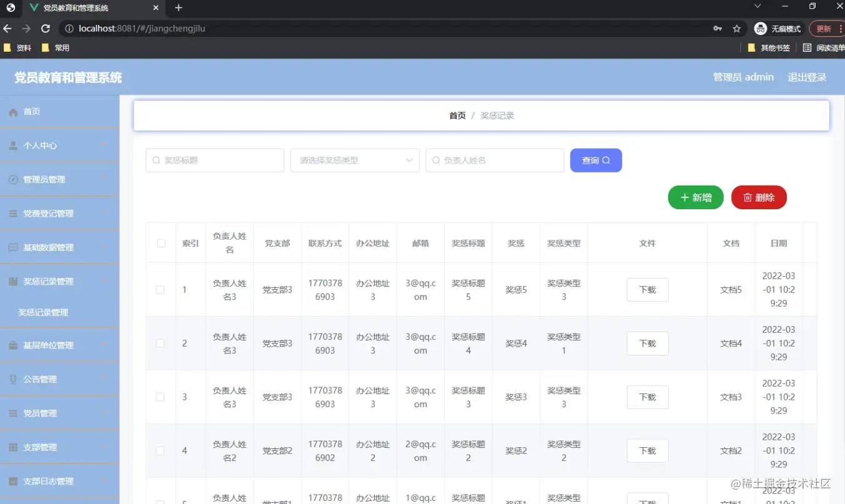This screenshot has height=504, width=845.
Task: Open the 资料 bookmark folder
Action: pos(17,47)
